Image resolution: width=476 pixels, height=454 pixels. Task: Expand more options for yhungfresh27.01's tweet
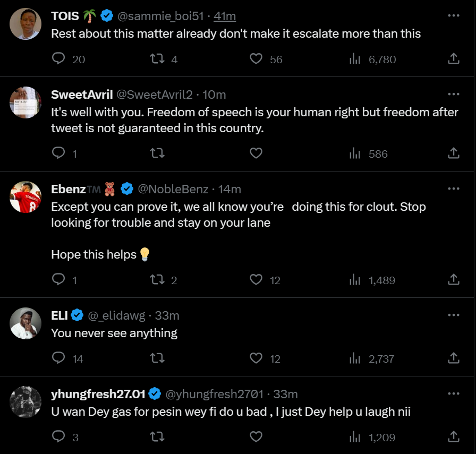tap(453, 394)
